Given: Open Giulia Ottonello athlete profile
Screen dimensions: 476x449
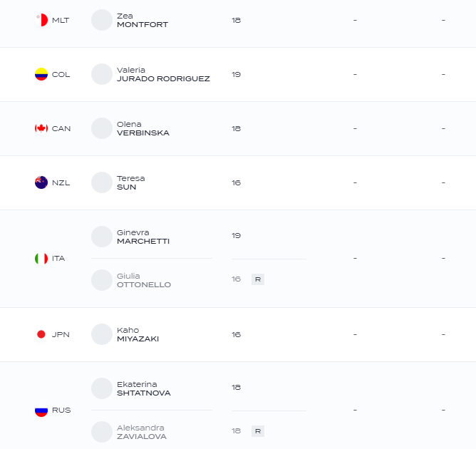Looking at the screenshot, I should point(144,280).
